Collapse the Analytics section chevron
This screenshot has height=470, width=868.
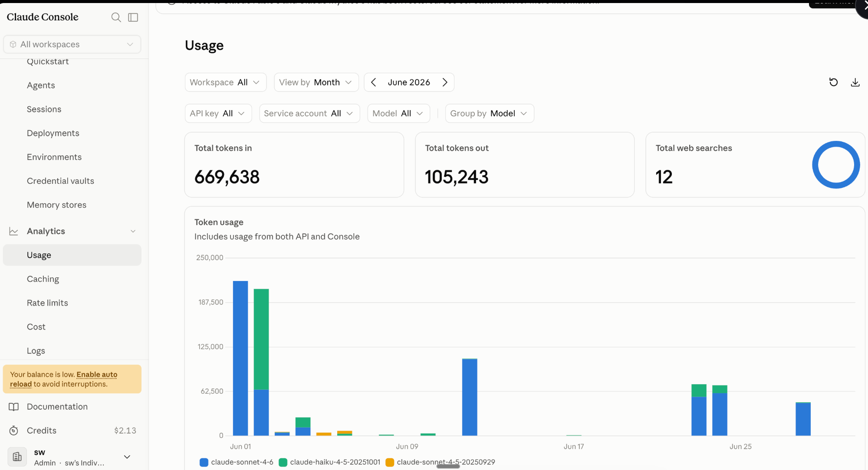tap(133, 232)
